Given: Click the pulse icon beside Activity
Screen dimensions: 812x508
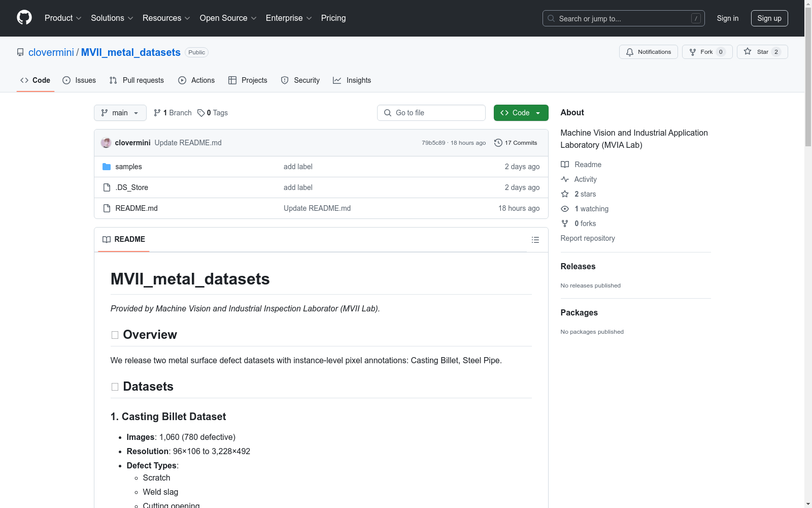Looking at the screenshot, I should pyautogui.click(x=565, y=179).
